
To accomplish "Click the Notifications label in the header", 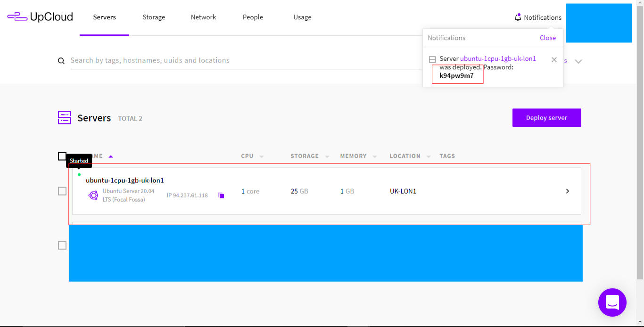I will coord(542,17).
